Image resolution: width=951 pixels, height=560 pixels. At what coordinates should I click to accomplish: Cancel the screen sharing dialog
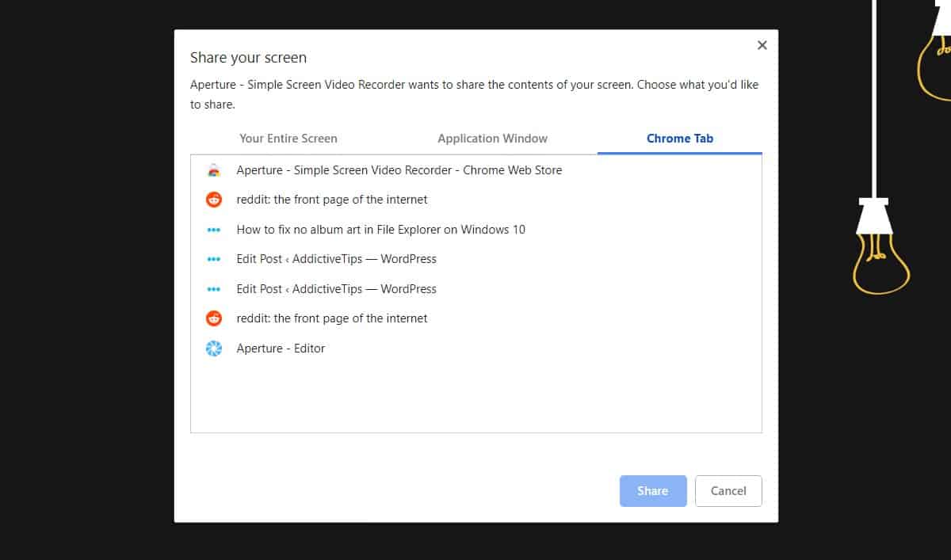pyautogui.click(x=728, y=491)
